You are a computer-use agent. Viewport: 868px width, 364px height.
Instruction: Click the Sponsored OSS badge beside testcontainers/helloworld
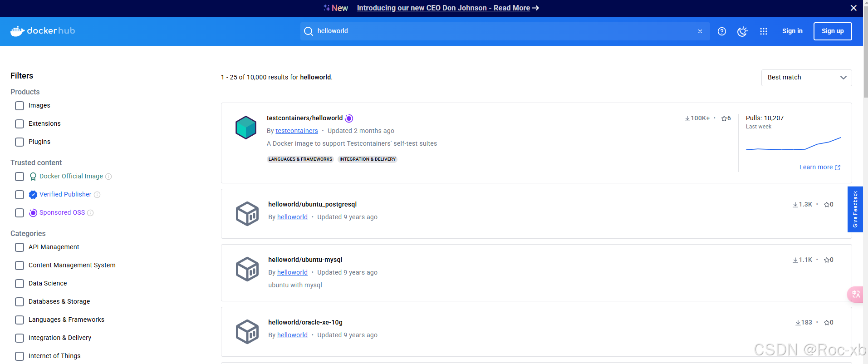pos(349,118)
